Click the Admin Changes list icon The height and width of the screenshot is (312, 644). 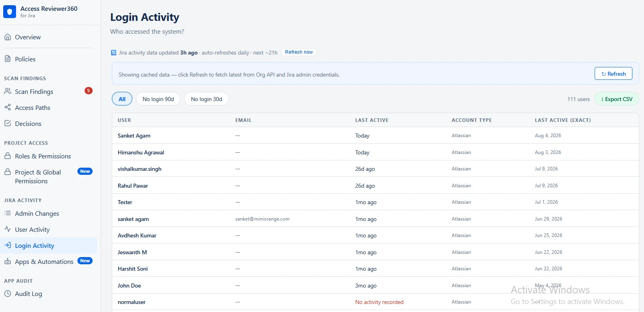[x=8, y=213]
